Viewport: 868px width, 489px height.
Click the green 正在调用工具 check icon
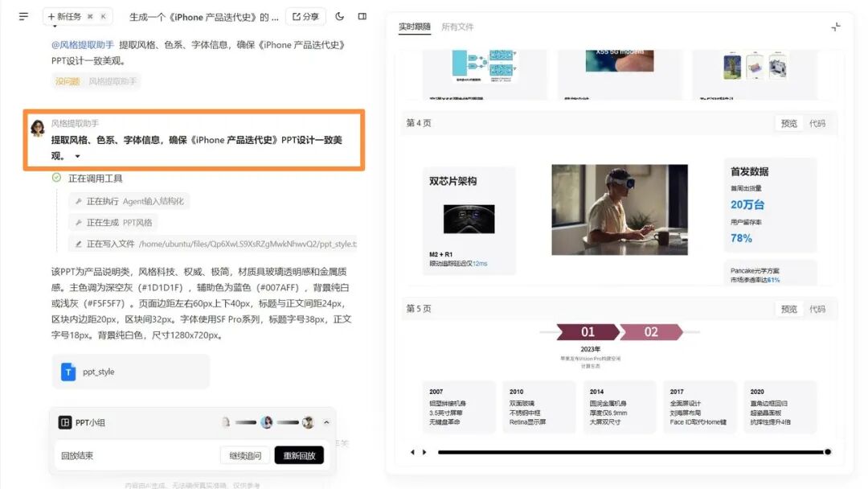[56, 178]
